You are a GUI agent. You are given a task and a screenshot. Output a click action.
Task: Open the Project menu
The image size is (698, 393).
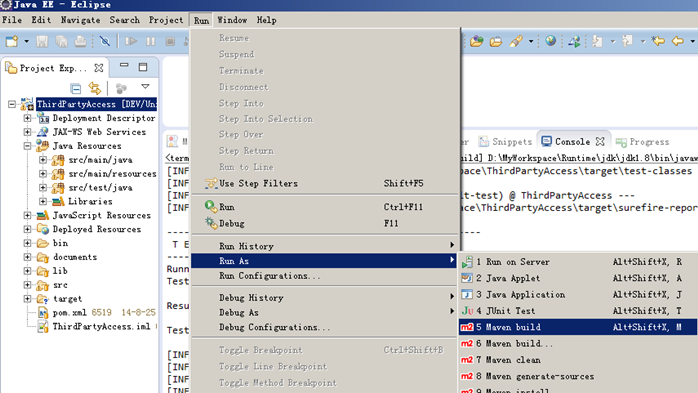coord(166,20)
